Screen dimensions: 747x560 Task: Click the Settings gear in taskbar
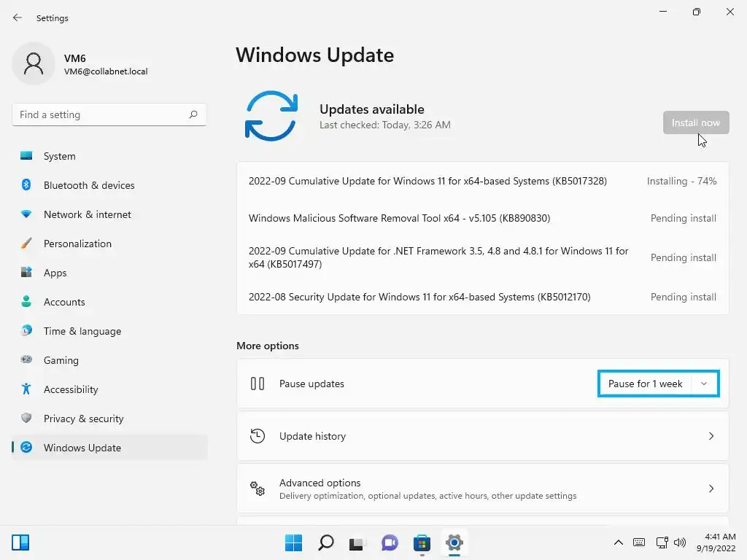pos(454,542)
